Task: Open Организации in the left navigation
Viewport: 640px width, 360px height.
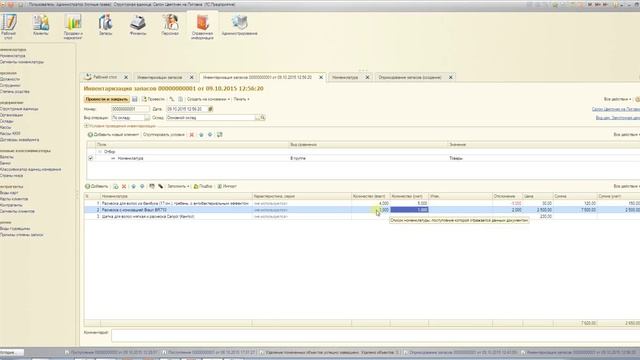Action: coord(11,115)
